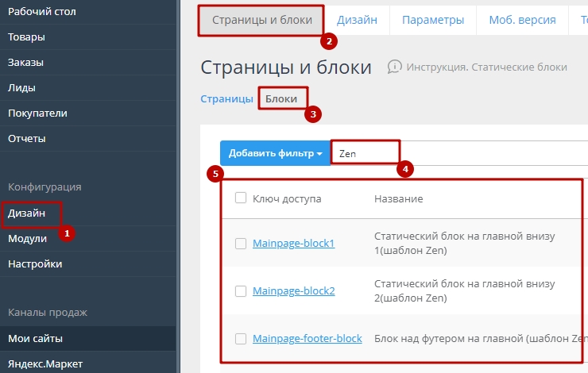The image size is (588, 373).
Task: Open the Mainpage-block2 link
Action: 293,291
